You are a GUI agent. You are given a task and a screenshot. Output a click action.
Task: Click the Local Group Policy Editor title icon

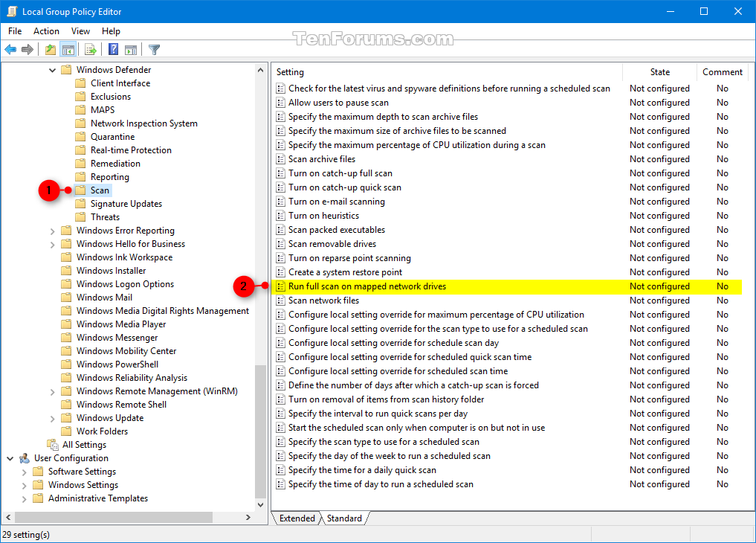tap(12, 12)
